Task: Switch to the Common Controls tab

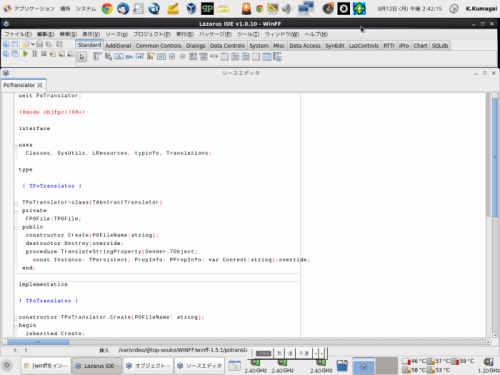Action: [x=159, y=46]
